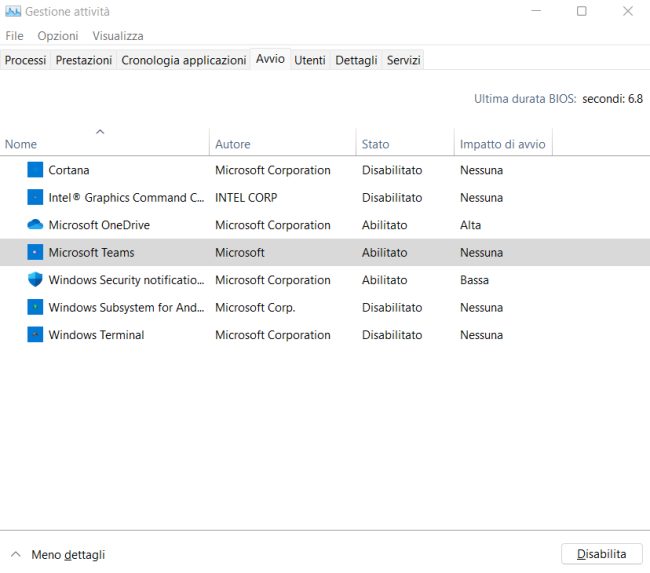
Task: Select the Microsoft OneDrive entry
Action: point(99,225)
